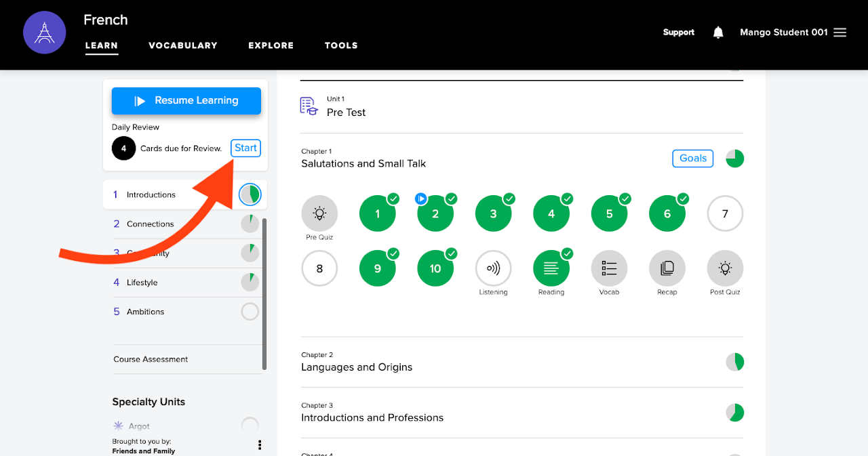Open lesson 6 circle

pos(667,213)
